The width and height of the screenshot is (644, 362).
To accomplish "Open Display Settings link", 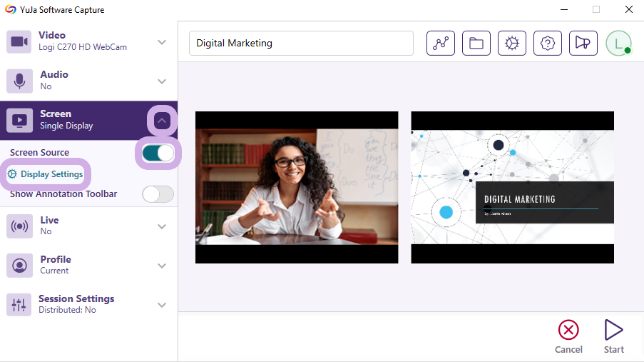I will 46,174.
